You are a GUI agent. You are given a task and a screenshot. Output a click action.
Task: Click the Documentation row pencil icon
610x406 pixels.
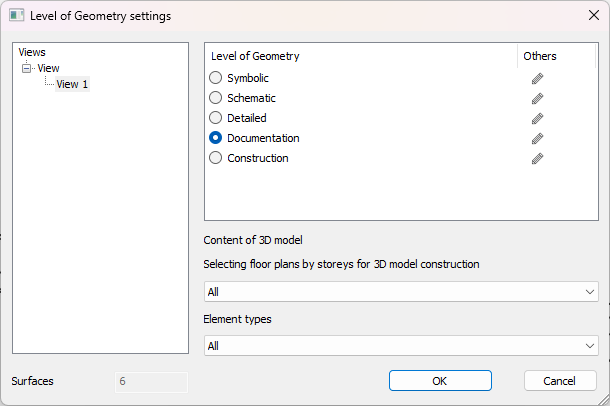pos(537,138)
